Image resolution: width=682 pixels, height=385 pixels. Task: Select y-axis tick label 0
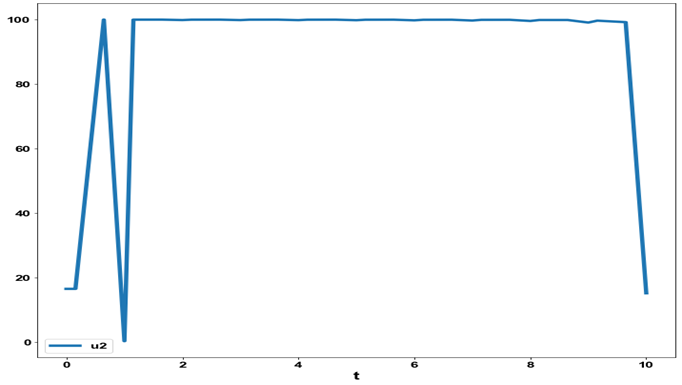(27, 342)
